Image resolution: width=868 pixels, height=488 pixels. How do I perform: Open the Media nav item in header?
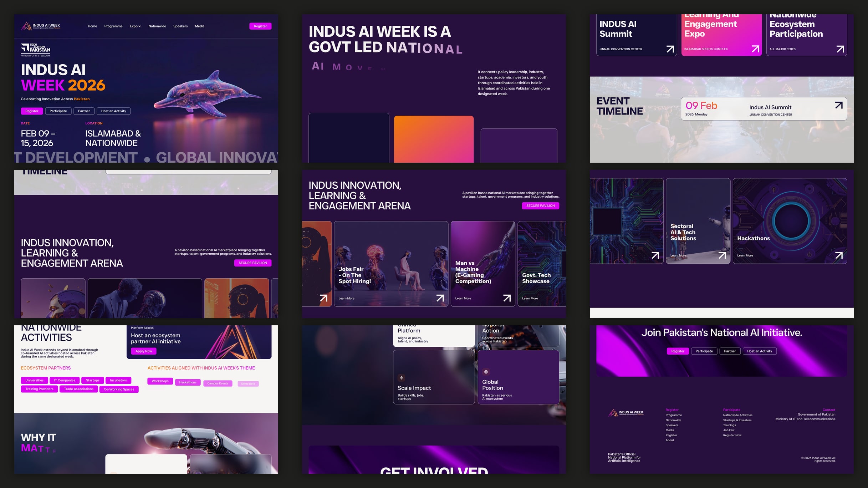coord(200,26)
